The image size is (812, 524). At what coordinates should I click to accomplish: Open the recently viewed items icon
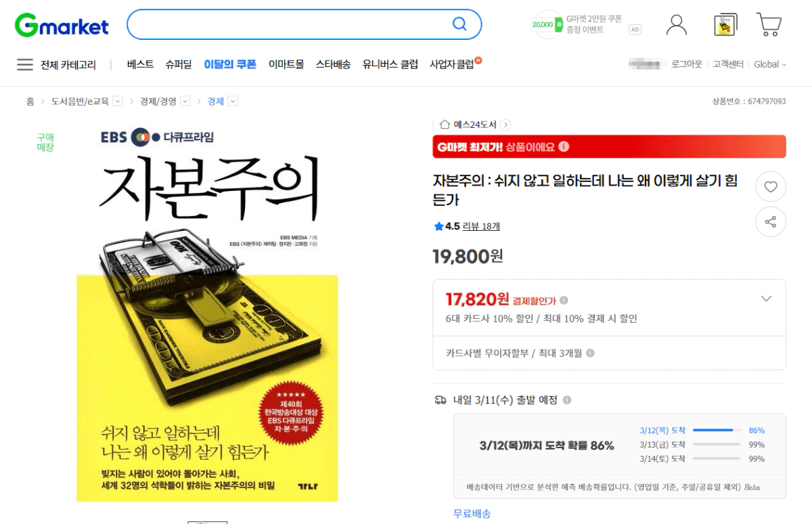point(725,25)
